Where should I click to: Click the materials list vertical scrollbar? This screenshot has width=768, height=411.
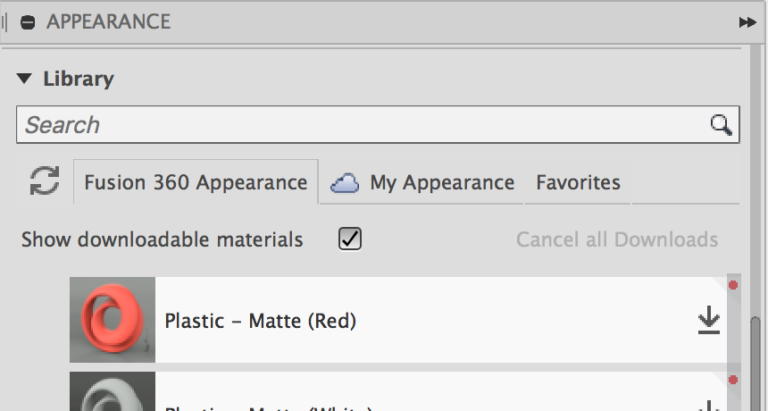(757, 360)
